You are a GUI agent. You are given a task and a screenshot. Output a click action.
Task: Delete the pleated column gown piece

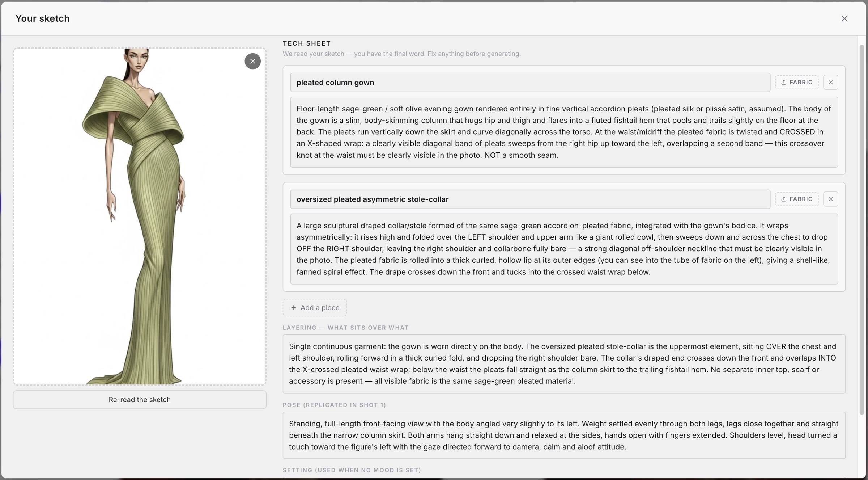(x=831, y=82)
